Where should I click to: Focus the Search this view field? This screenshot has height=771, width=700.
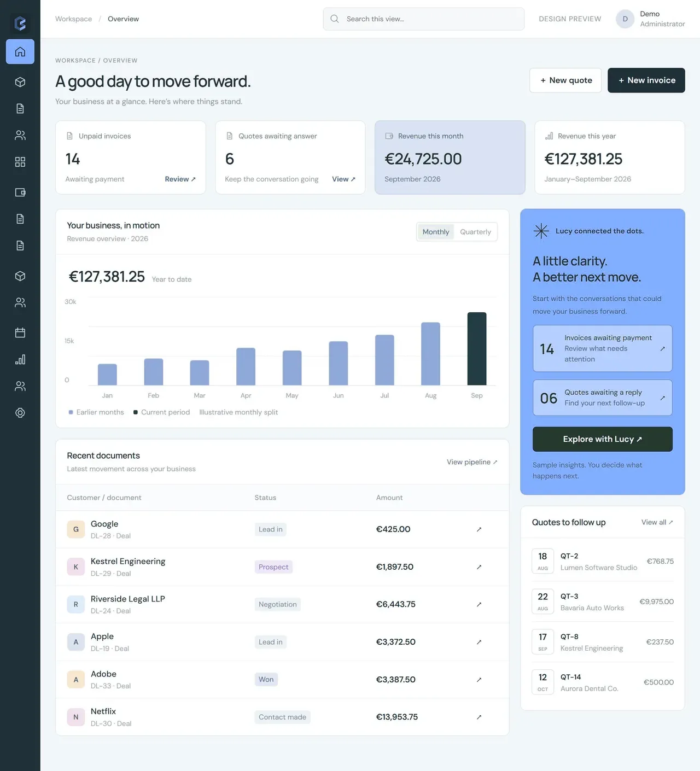pos(424,19)
